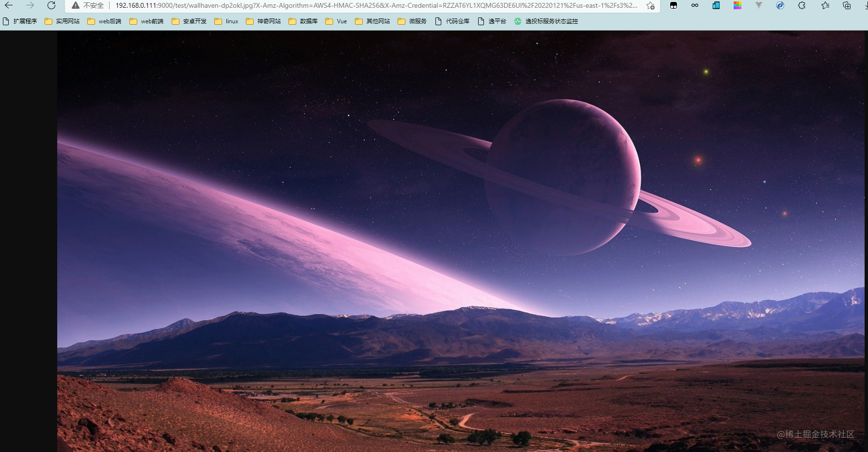
Task: Open the web后端 bookmarks folder
Action: click(x=104, y=21)
